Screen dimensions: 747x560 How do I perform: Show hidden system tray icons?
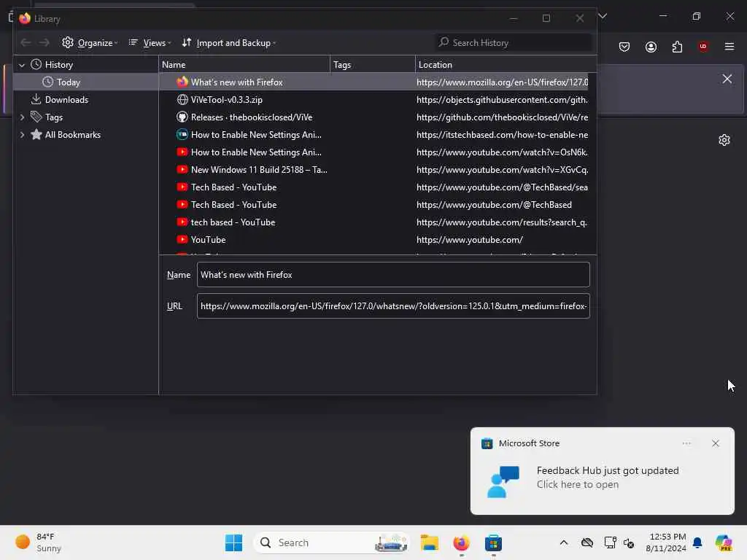(564, 542)
